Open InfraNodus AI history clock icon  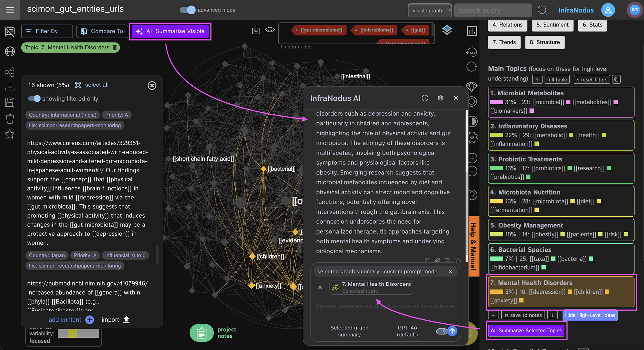[425, 98]
